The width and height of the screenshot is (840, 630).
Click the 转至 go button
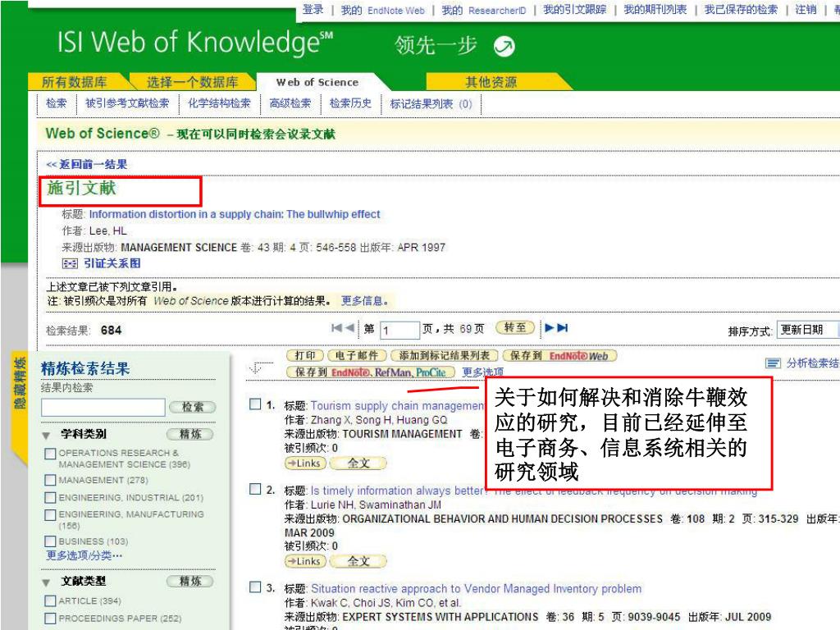point(515,326)
